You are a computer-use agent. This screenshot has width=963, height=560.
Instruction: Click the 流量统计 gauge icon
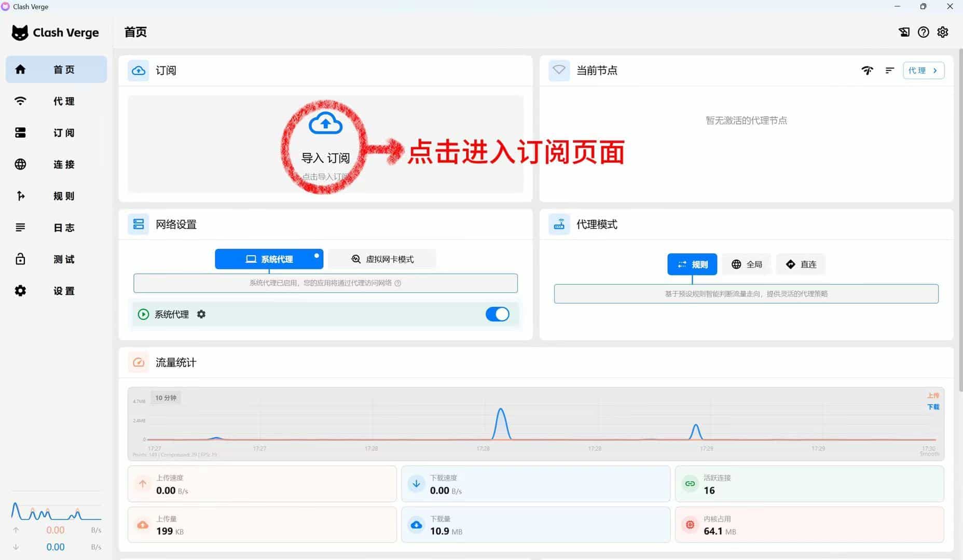[139, 362]
